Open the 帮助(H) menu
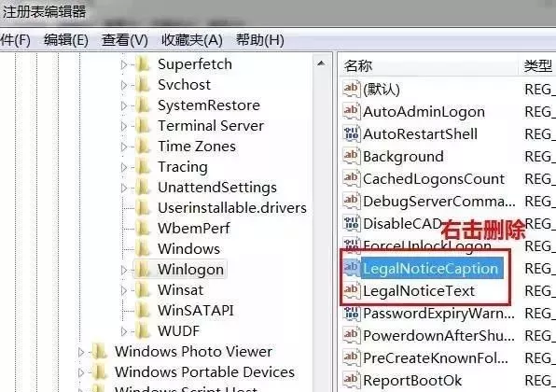 (x=260, y=40)
